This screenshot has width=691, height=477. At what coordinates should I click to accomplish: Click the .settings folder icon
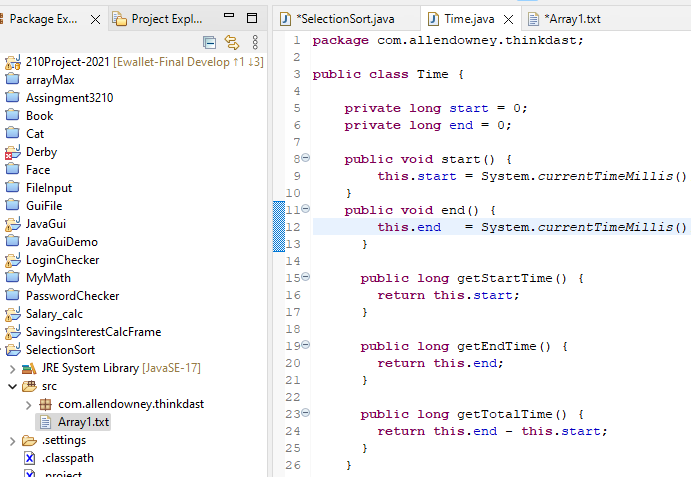coord(29,440)
